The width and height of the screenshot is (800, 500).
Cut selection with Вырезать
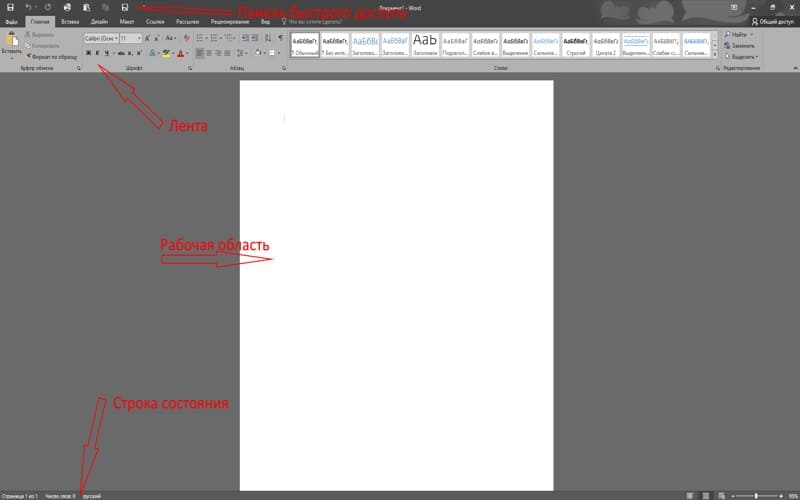click(x=40, y=35)
